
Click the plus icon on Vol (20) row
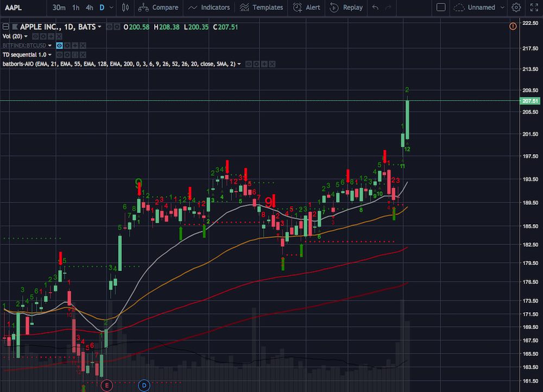[51, 36]
